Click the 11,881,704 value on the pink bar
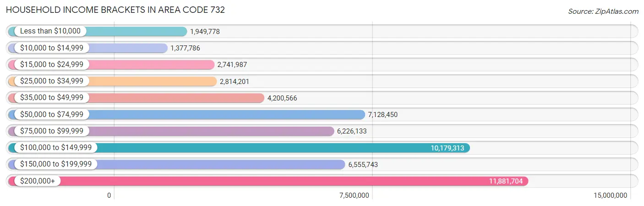This screenshot has width=644, height=206. coord(506,181)
